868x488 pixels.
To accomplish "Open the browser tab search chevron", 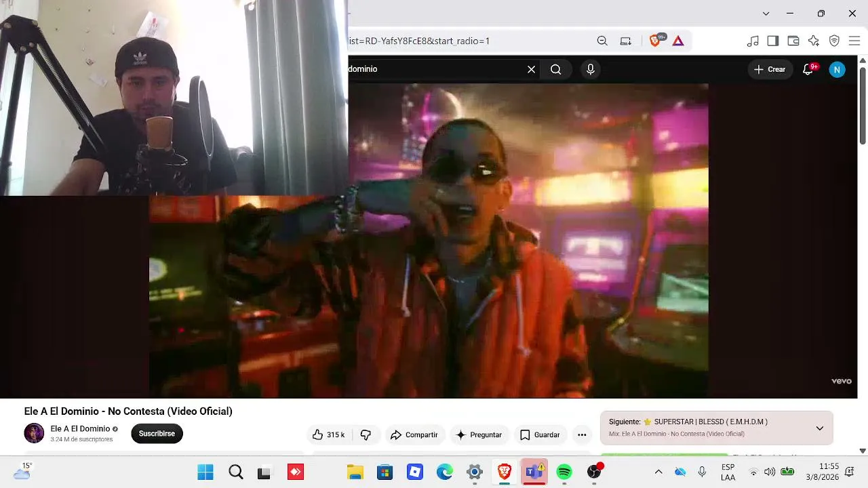I will [x=766, y=14].
